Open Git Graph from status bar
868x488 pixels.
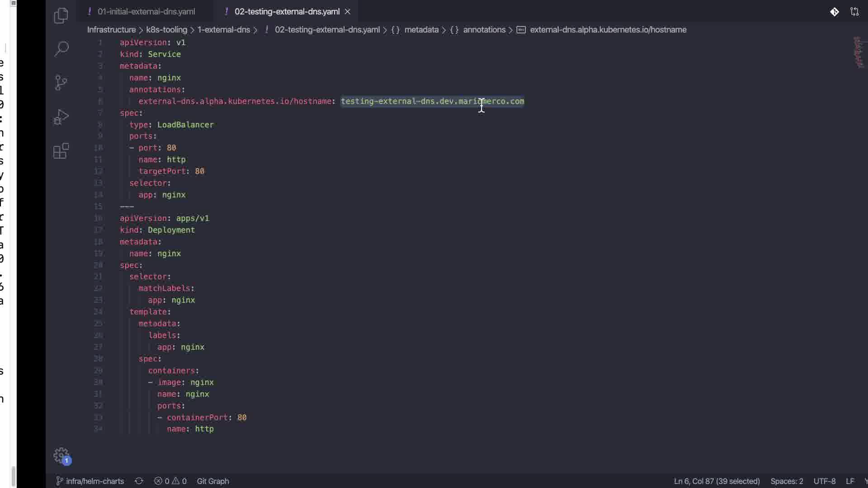point(212,481)
